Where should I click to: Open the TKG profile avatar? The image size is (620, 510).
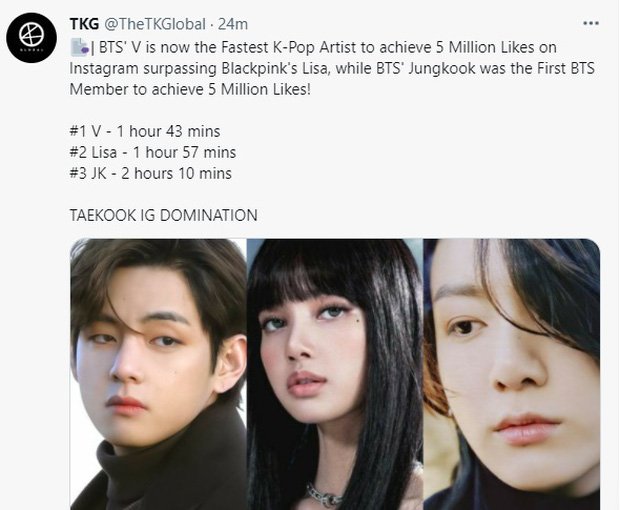tap(31, 38)
